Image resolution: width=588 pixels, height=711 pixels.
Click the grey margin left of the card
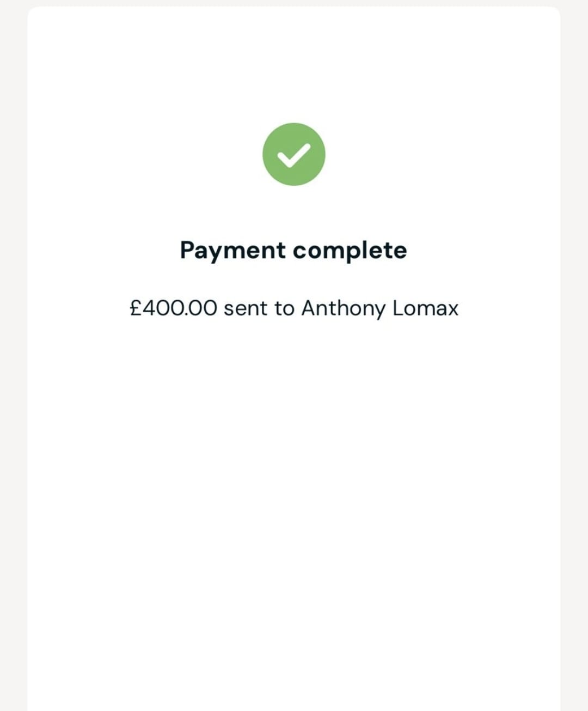pyautogui.click(x=13, y=354)
